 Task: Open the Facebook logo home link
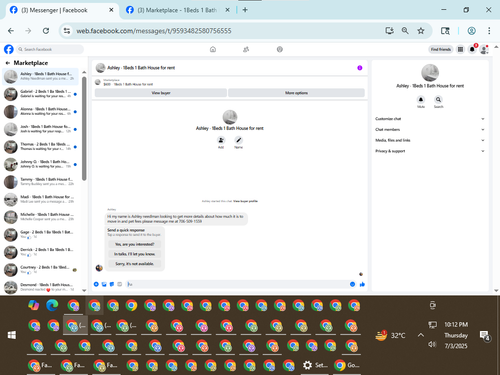point(9,49)
